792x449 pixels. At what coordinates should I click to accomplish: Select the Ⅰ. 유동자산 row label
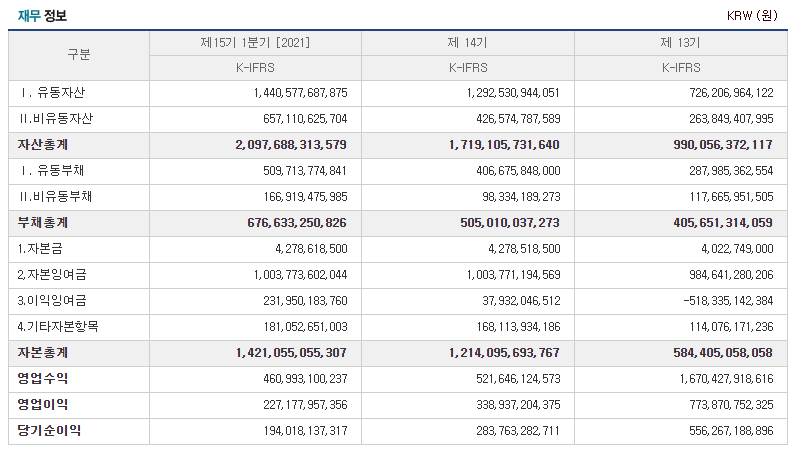click(x=53, y=92)
